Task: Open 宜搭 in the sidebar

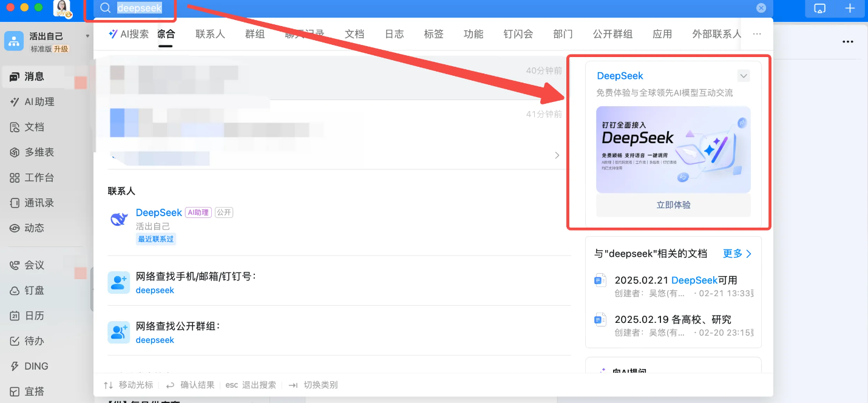Action: (x=27, y=391)
